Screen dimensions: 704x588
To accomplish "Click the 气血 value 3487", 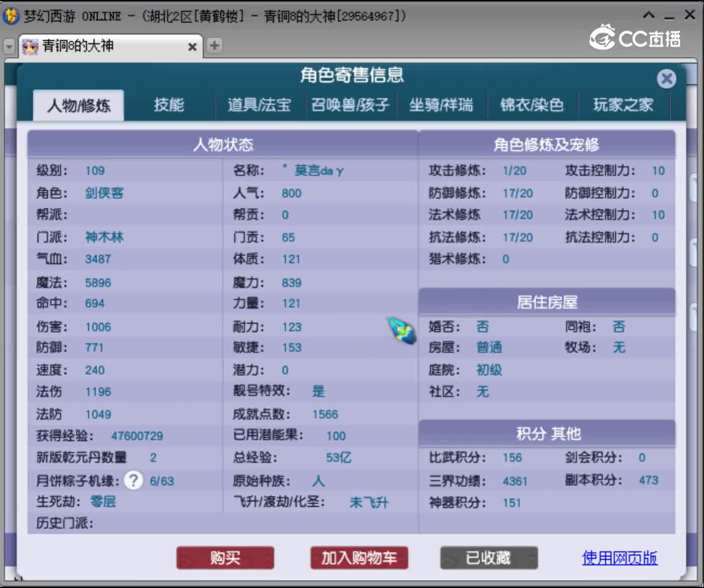I will coord(98,259).
